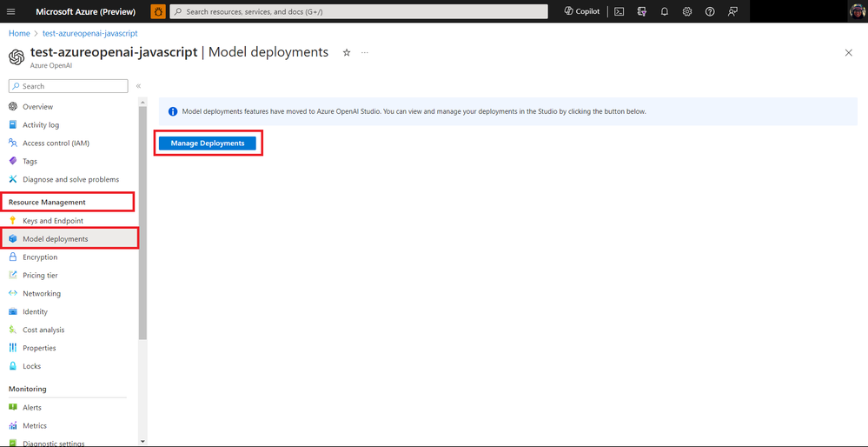Collapse the sidebar with double chevron
The image size is (868, 447).
point(138,86)
